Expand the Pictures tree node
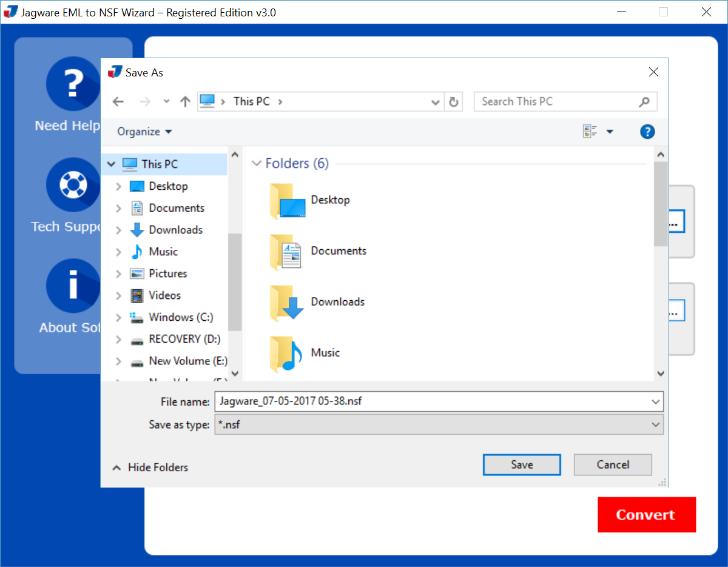The width and height of the screenshot is (728, 567). coord(118,273)
